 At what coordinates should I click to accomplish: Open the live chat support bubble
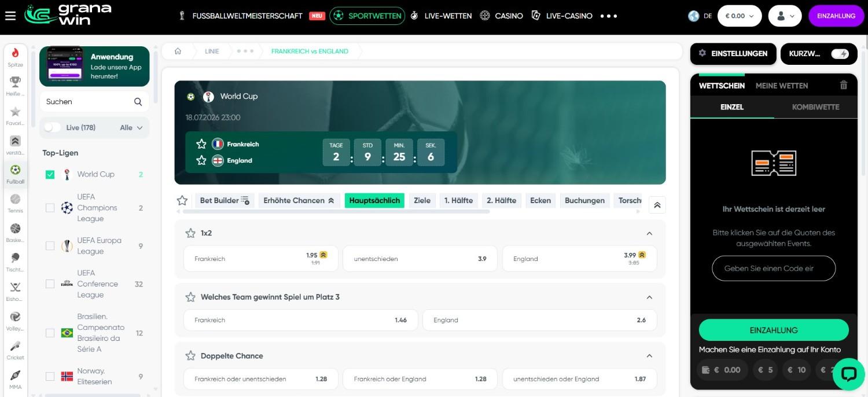click(848, 374)
